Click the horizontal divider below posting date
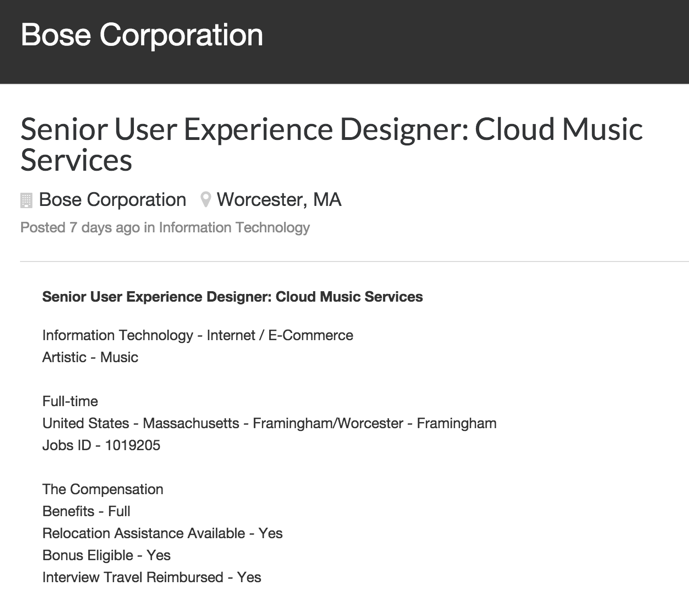Image resolution: width=689 pixels, height=600 pixels. coord(354,262)
